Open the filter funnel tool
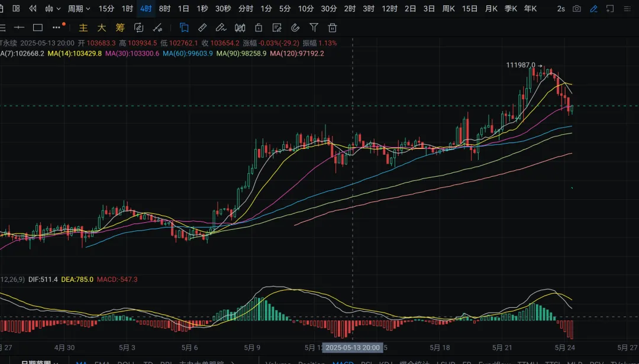Screen dimensions: 639x364 (x=314, y=27)
